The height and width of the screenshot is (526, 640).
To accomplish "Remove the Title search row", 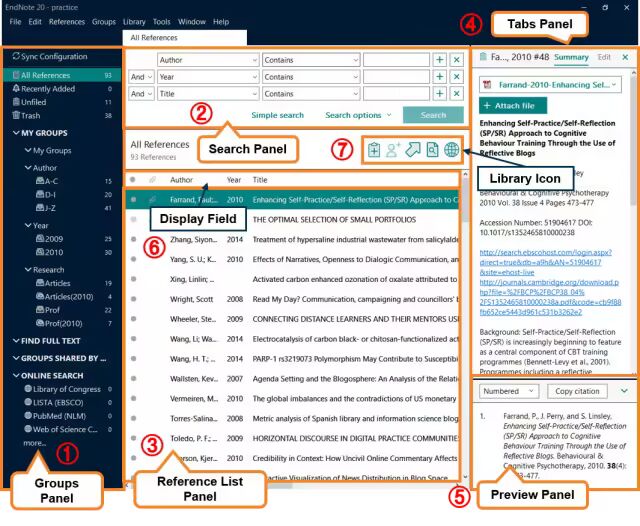I will 457,93.
